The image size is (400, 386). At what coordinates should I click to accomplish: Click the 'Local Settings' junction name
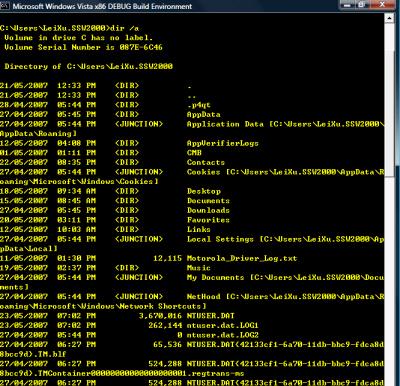(220, 239)
